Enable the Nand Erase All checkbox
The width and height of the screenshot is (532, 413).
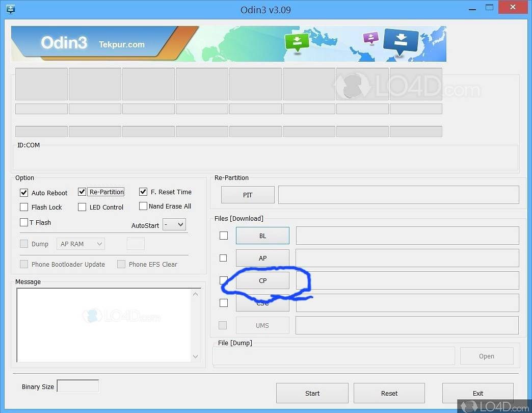[x=143, y=206]
